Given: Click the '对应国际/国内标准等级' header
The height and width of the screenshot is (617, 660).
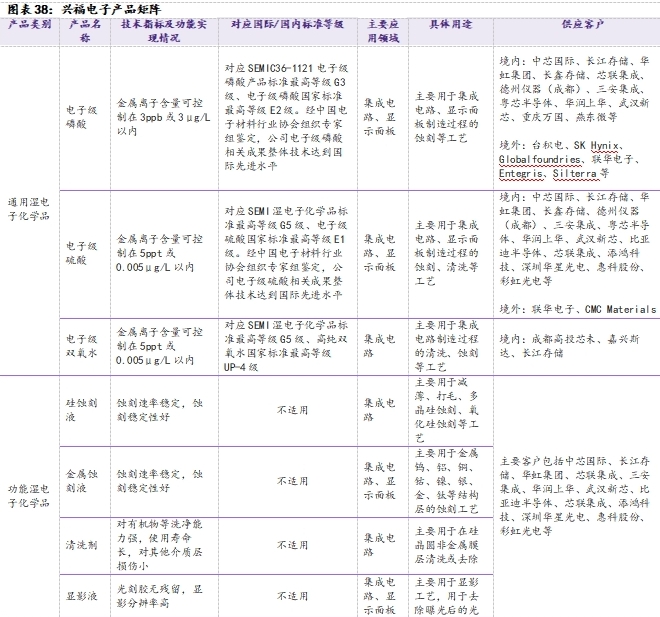Looking at the screenshot, I should tap(287, 24).
